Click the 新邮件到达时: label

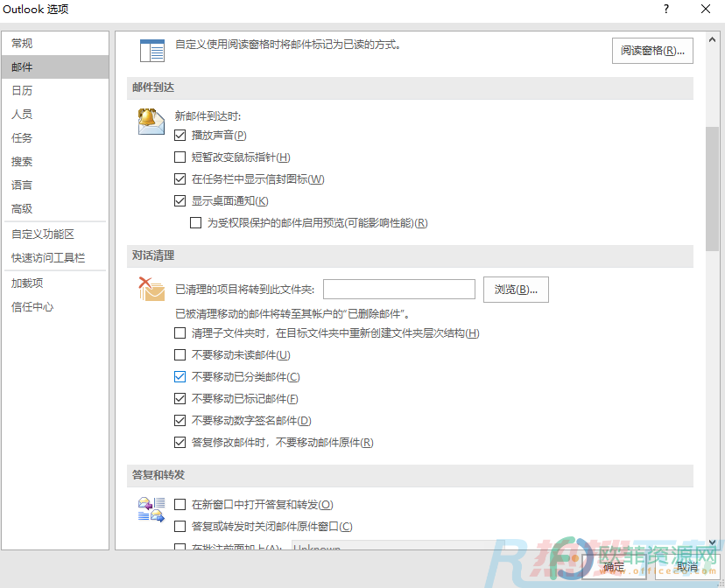point(208,115)
